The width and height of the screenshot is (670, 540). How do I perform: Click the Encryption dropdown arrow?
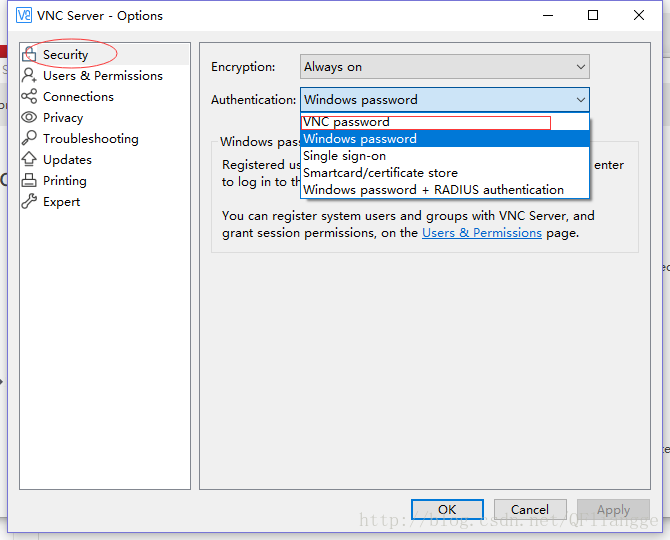click(580, 67)
